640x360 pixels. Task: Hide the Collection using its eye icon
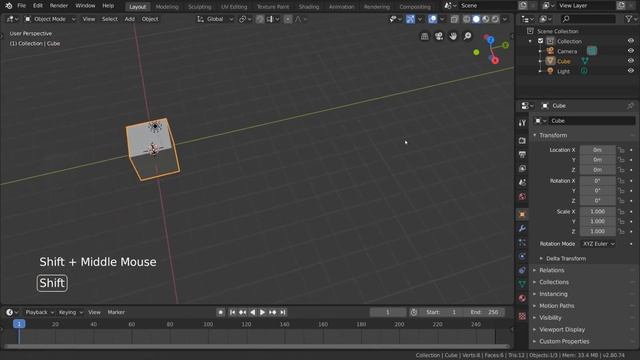(631, 41)
